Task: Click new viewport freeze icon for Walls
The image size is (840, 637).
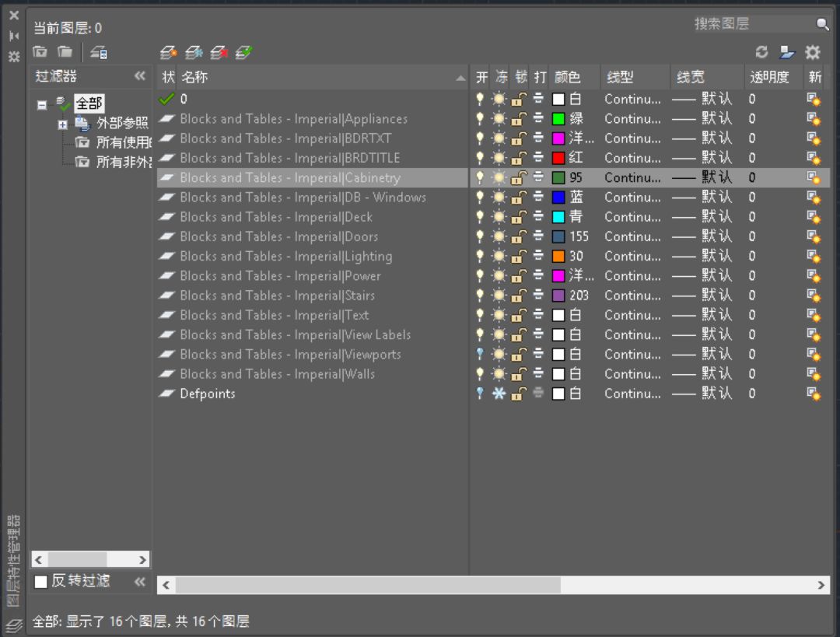Action: pyautogui.click(x=814, y=374)
